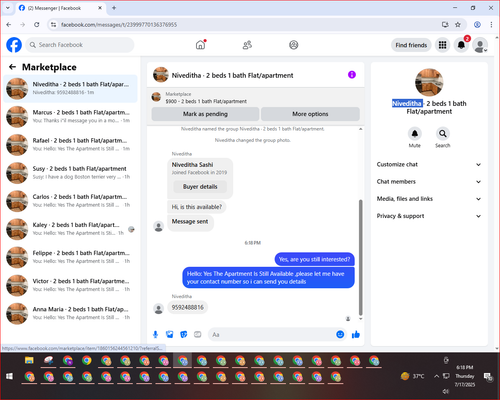The width and height of the screenshot is (500, 400).
Task: Send a voice clip with microphone icon
Action: tap(155, 334)
